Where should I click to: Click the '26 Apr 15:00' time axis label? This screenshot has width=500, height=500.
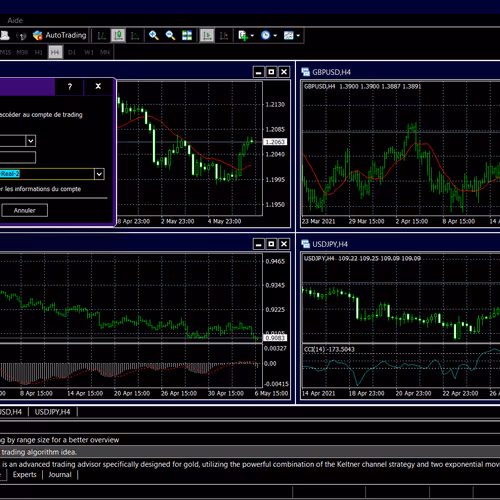coord(179,393)
